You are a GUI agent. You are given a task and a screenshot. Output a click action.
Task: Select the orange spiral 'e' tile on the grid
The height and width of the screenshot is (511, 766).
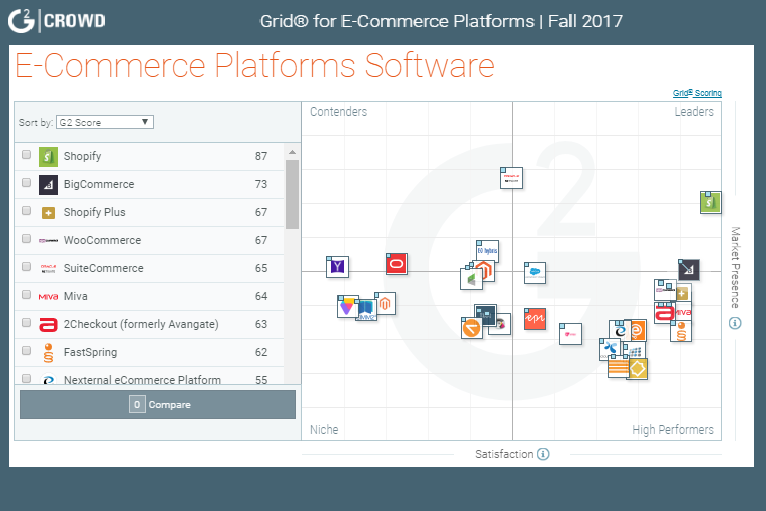pyautogui.click(x=638, y=331)
